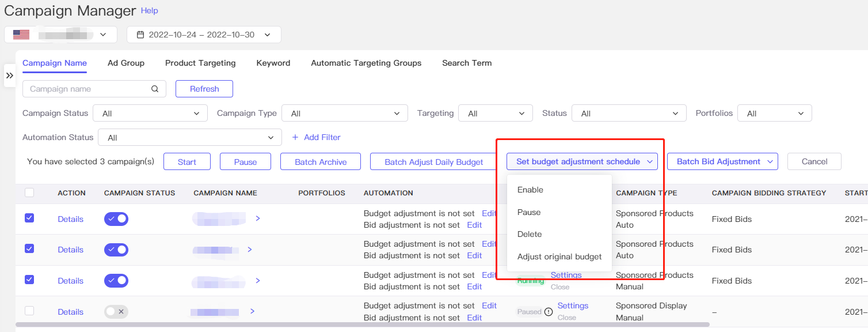Click the plus icon next to Add Filter
Image resolution: width=868 pixels, height=332 pixels.
(295, 137)
